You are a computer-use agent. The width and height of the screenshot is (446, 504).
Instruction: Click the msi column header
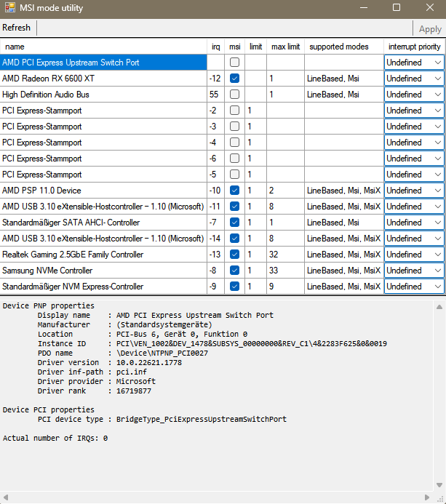coord(235,47)
